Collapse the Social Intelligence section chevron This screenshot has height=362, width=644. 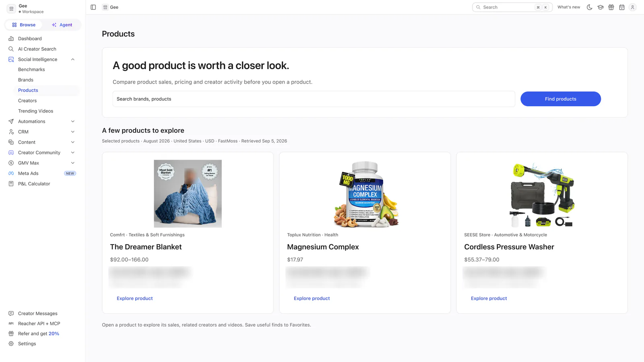tap(73, 60)
